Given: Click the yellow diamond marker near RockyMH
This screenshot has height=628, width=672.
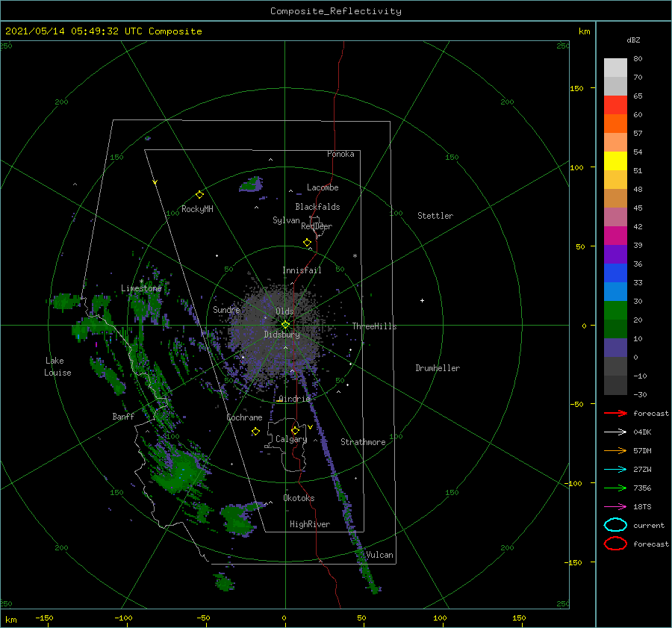Looking at the screenshot, I should point(199,195).
